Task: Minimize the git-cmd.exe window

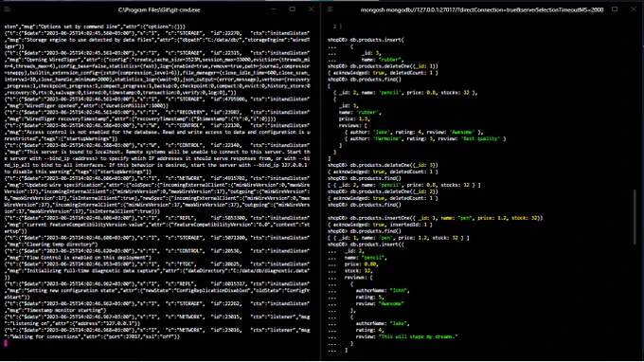Action: (274, 9)
